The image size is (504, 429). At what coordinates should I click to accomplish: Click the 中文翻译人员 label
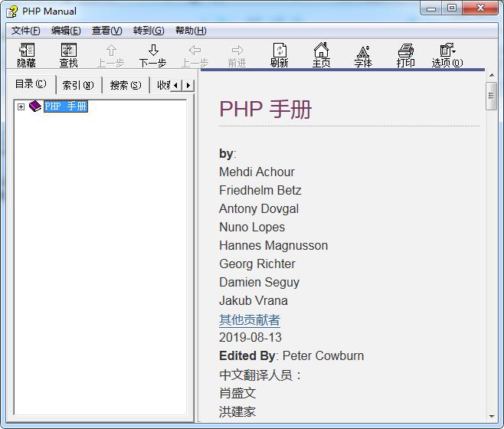(260, 375)
